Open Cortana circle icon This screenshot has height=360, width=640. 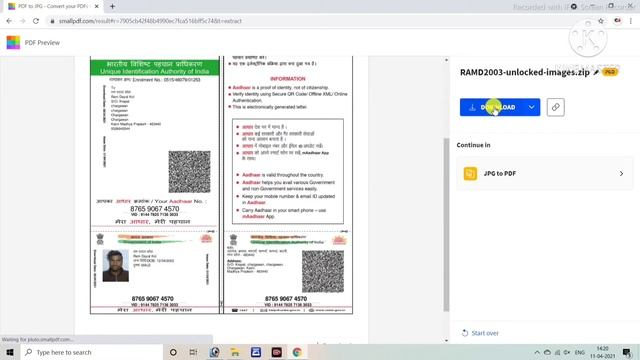173,352
